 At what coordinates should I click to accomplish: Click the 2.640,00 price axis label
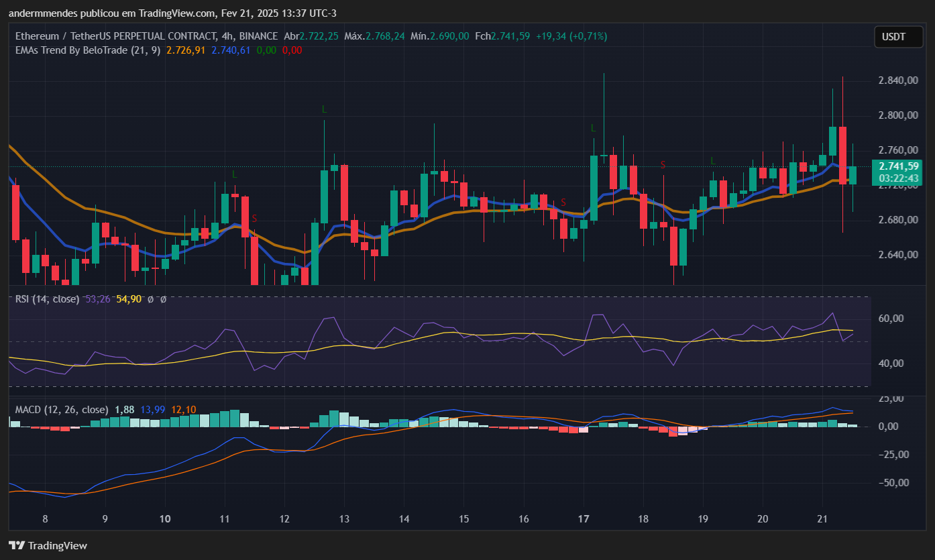pos(898,255)
